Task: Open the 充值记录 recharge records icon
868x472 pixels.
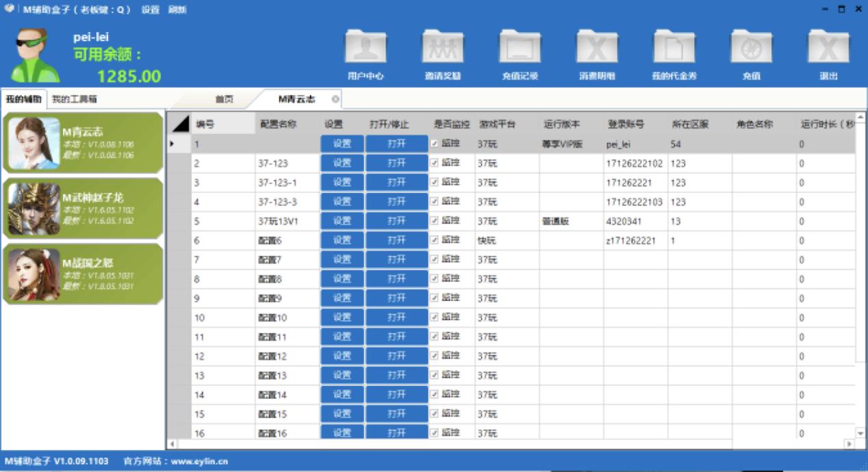Action: [x=520, y=49]
